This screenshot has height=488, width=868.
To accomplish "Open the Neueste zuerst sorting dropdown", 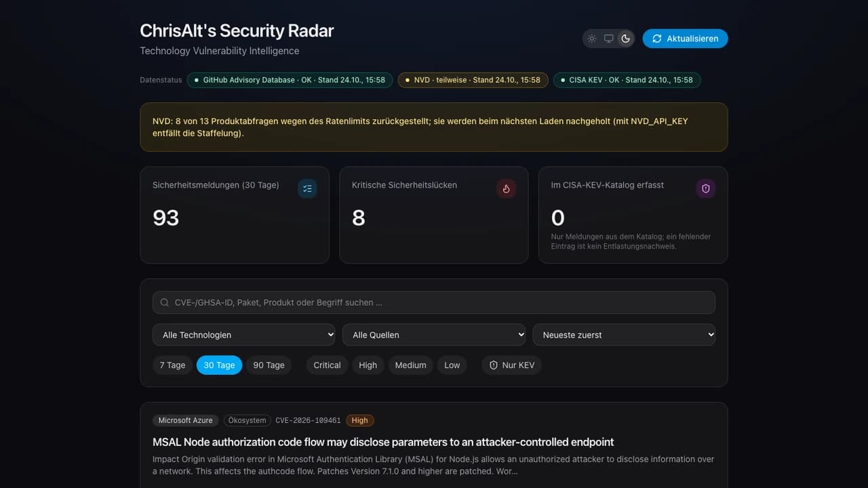I will [624, 335].
